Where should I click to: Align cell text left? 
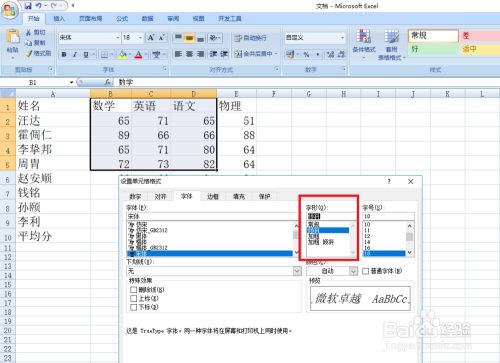(x=178, y=54)
